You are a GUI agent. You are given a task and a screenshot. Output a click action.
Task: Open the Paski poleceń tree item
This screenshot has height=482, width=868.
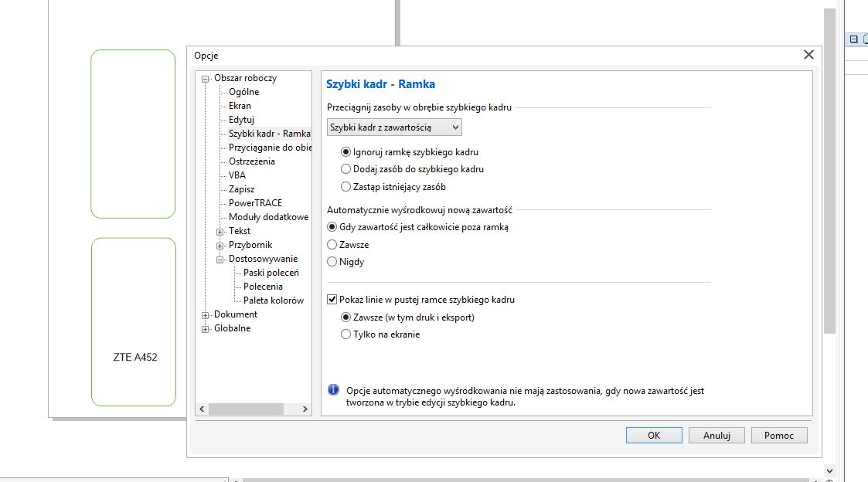tap(271, 273)
